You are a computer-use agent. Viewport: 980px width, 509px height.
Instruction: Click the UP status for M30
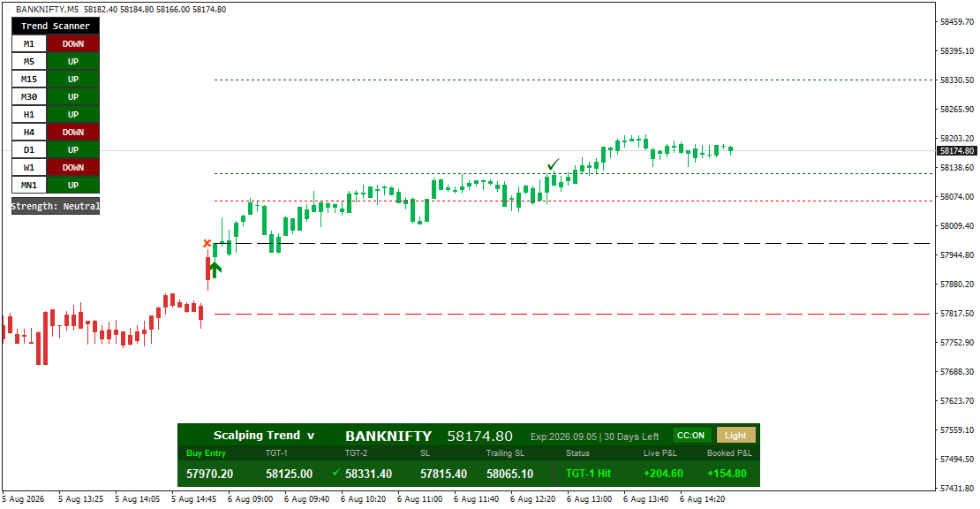[73, 97]
